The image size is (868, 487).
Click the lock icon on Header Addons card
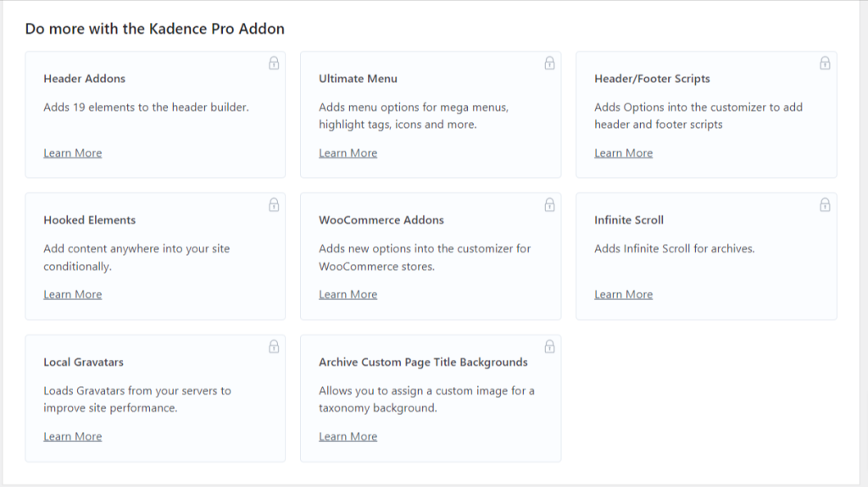point(274,63)
